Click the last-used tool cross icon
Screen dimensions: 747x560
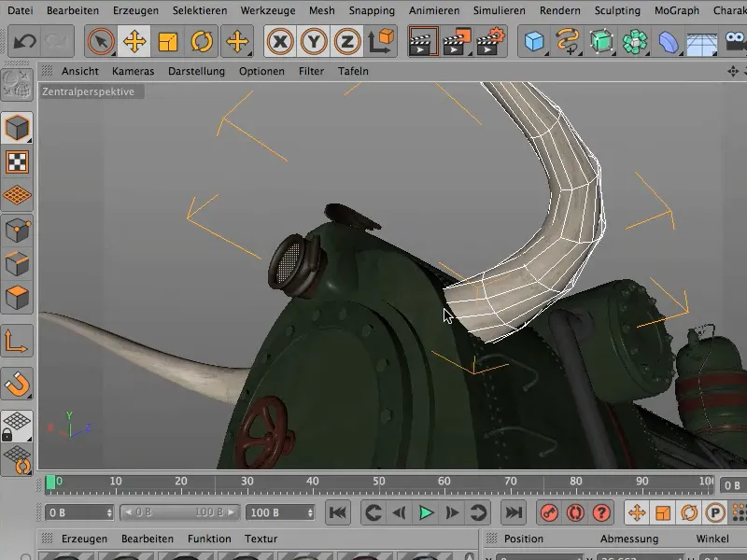click(237, 42)
